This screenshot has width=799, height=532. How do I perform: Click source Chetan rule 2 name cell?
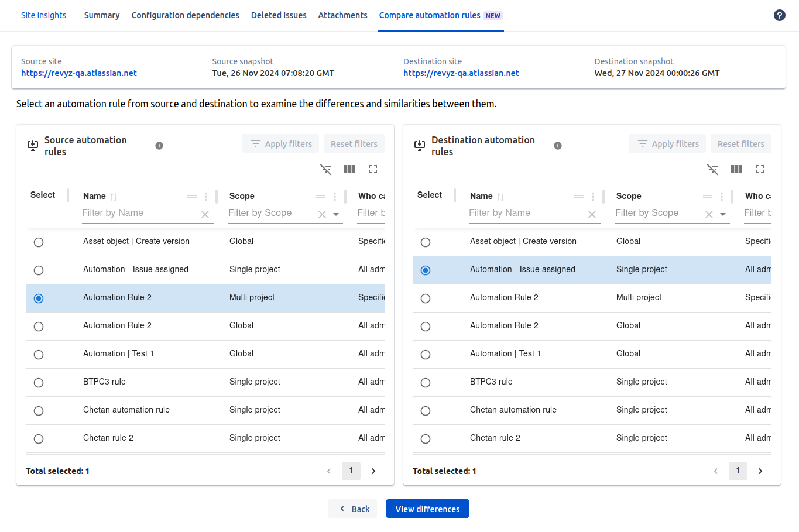tap(108, 438)
